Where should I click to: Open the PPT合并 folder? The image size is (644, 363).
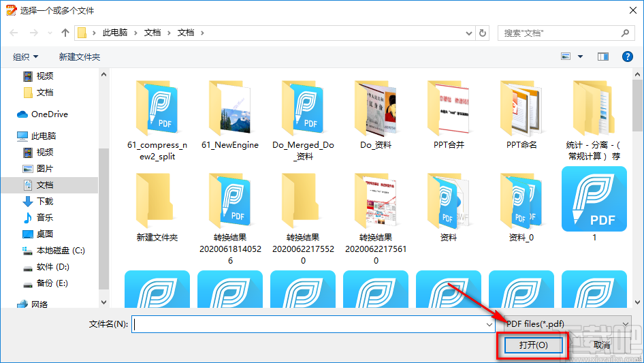(x=449, y=116)
